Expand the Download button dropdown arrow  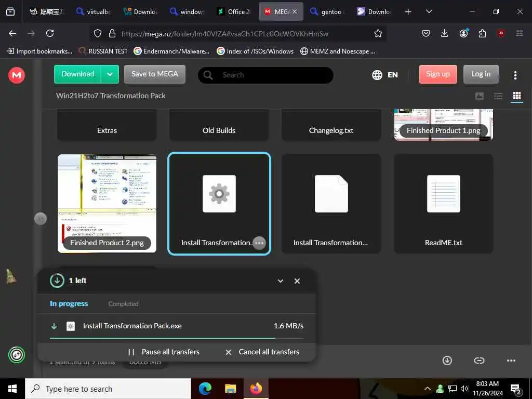point(110,74)
